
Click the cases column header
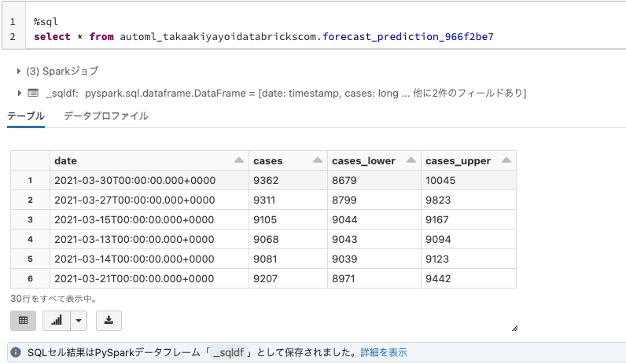pos(289,160)
